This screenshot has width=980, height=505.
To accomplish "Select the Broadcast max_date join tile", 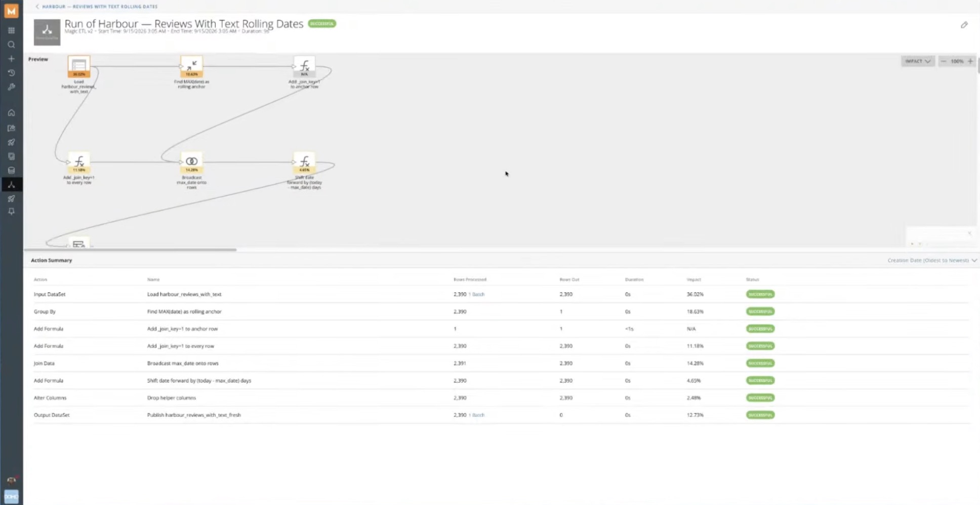I will click(191, 162).
